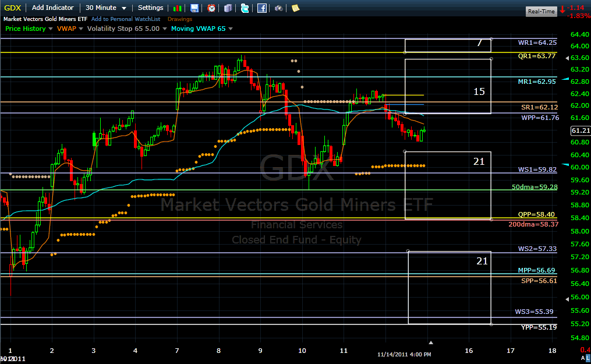
Task: Open the Add Indicator menu
Action: (53, 8)
